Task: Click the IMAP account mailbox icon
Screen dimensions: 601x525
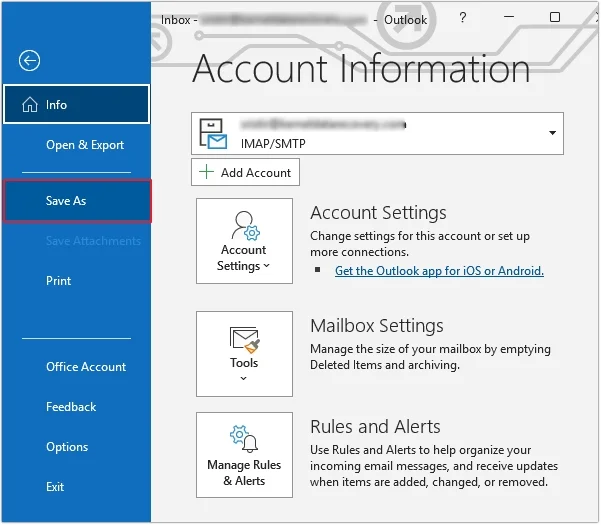Action: coord(214,133)
